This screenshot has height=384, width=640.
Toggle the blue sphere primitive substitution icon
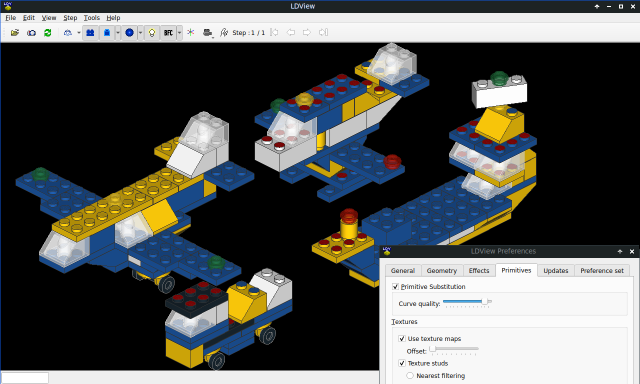pos(129,33)
